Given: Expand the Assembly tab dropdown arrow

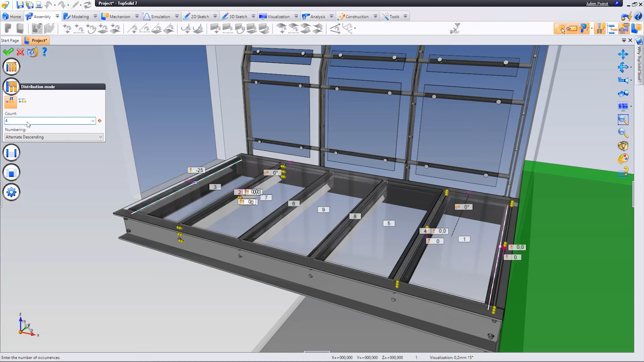Looking at the screenshot, I should click(x=57, y=16).
